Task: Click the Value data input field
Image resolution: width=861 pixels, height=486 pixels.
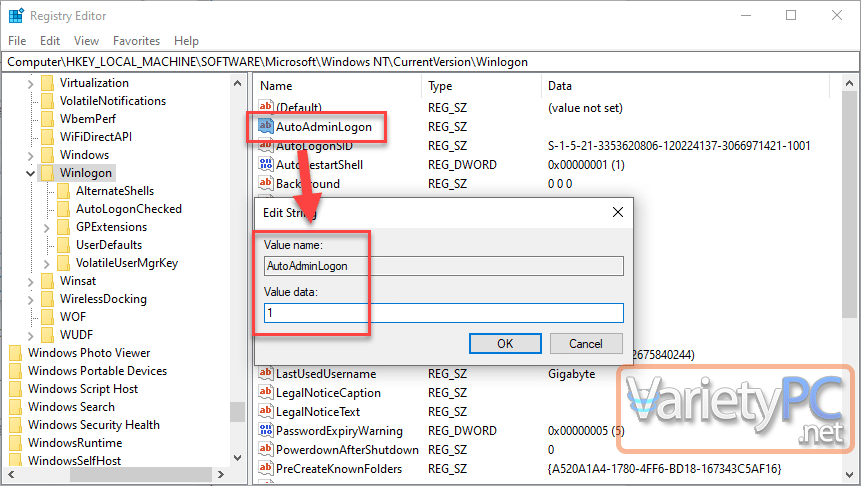Action: 444,313
